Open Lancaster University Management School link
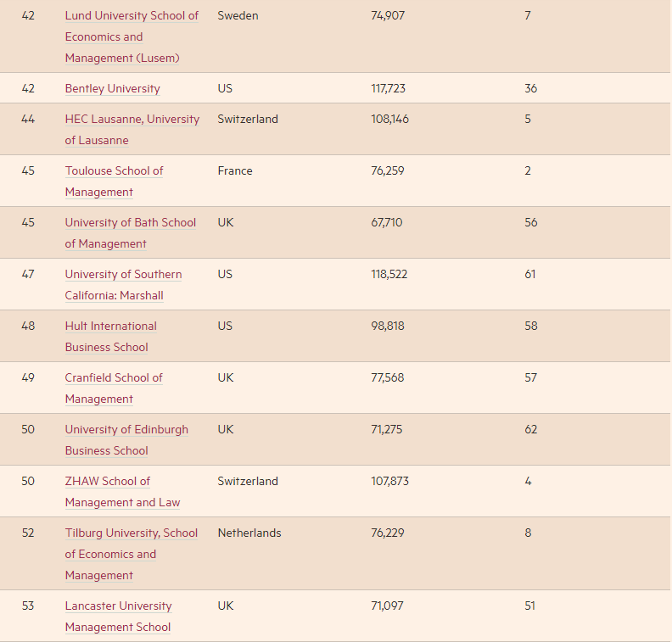This screenshot has height=642, width=672. [118, 617]
